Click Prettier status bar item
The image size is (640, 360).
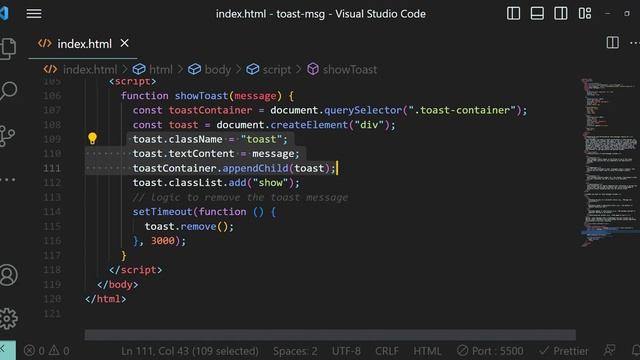pyautogui.click(x=564, y=351)
